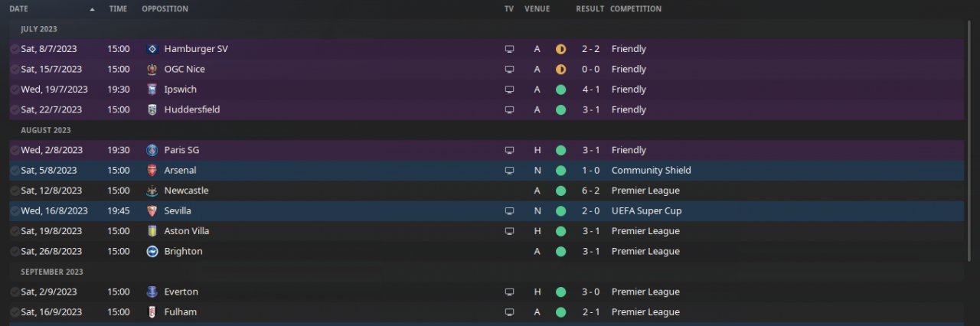Click the OGC Nice club crest
This screenshot has height=326, width=980.
coord(152,69)
